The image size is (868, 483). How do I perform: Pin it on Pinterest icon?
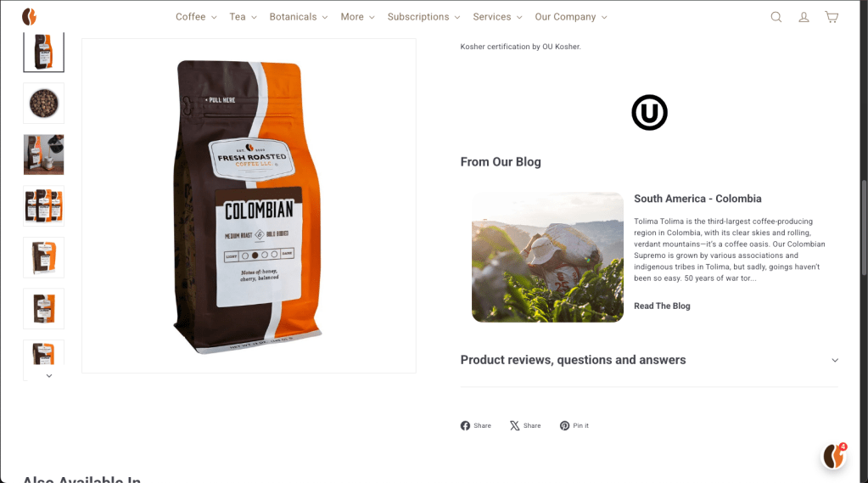click(564, 425)
